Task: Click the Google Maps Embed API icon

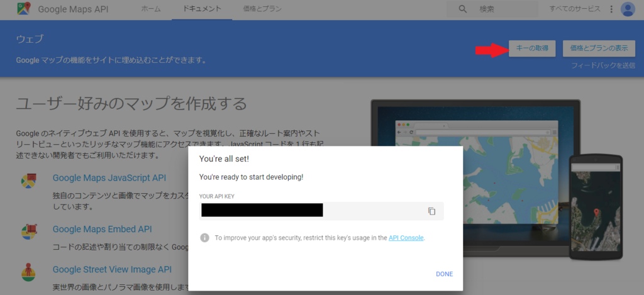Action: tap(28, 231)
